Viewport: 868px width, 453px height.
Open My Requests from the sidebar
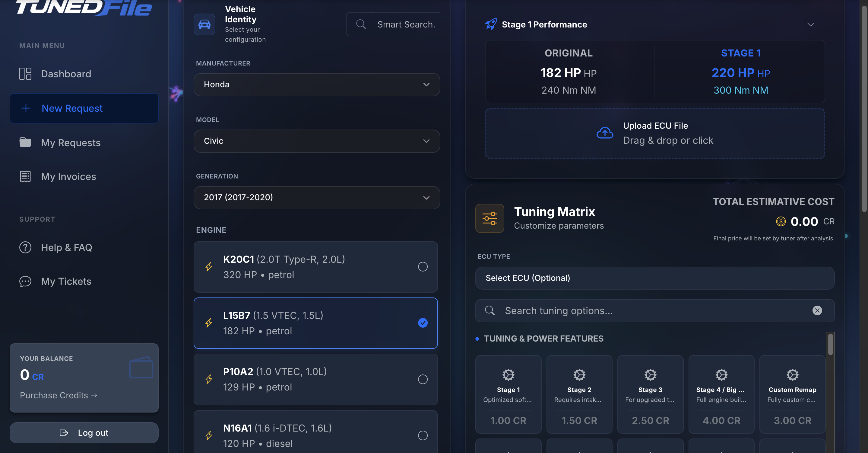point(71,143)
